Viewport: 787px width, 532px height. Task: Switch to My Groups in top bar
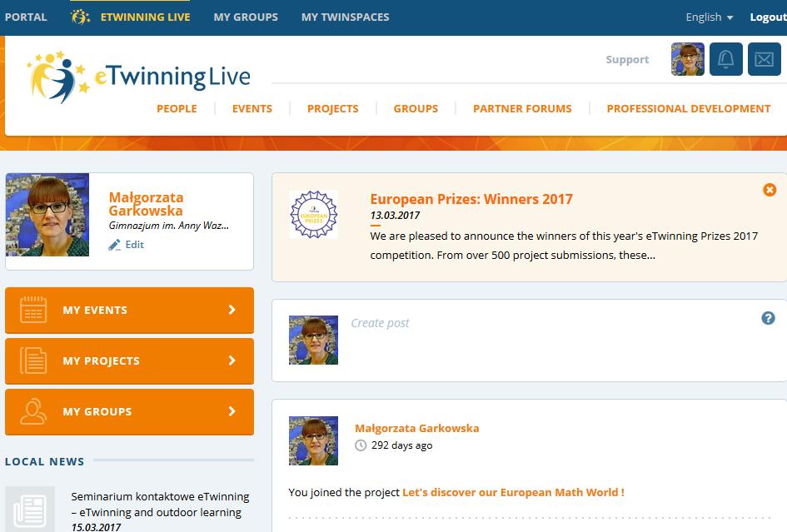click(x=246, y=17)
